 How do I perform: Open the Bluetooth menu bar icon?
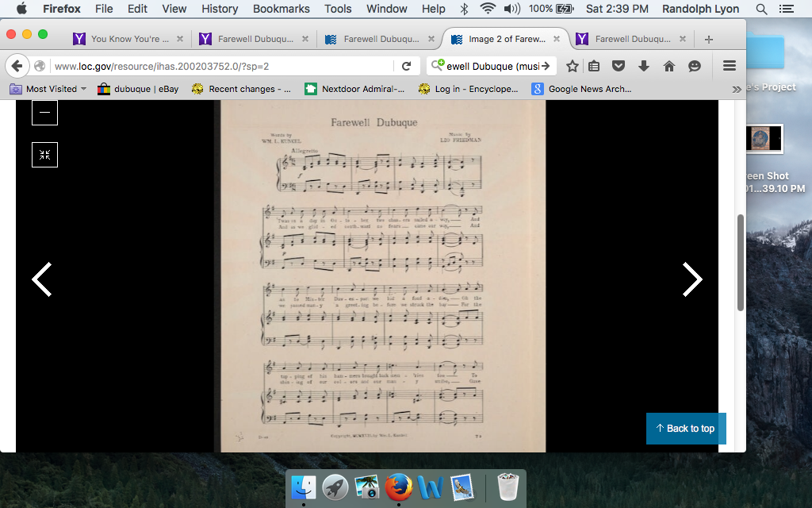tap(464, 9)
